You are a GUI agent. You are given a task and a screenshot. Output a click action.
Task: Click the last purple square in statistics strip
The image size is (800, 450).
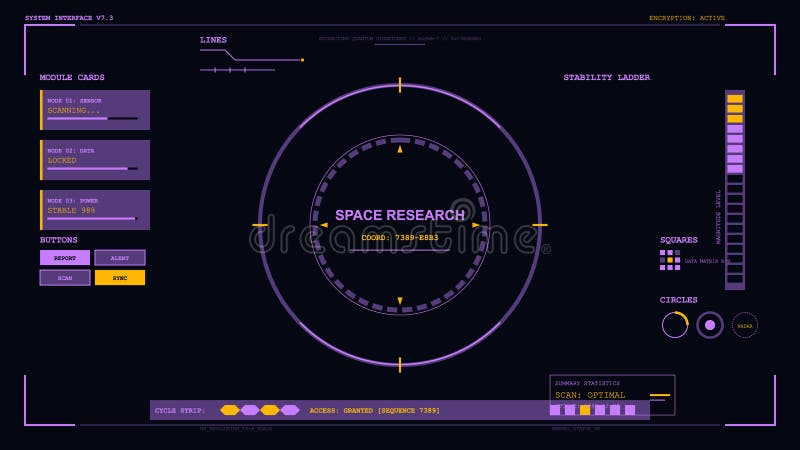point(630,410)
